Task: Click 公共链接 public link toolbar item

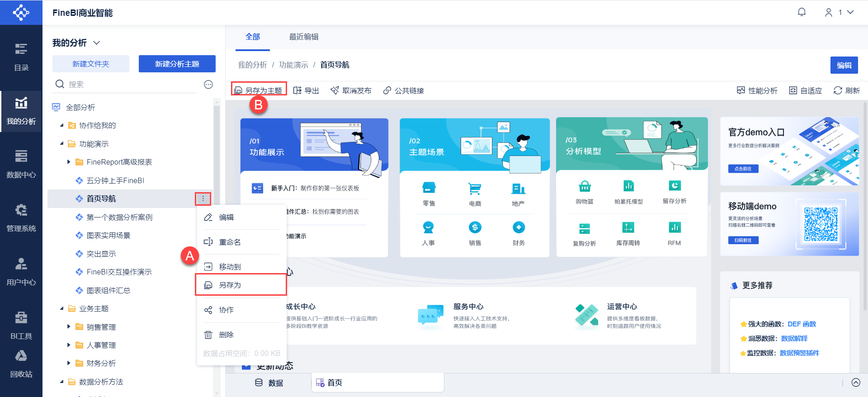Action: coord(404,90)
